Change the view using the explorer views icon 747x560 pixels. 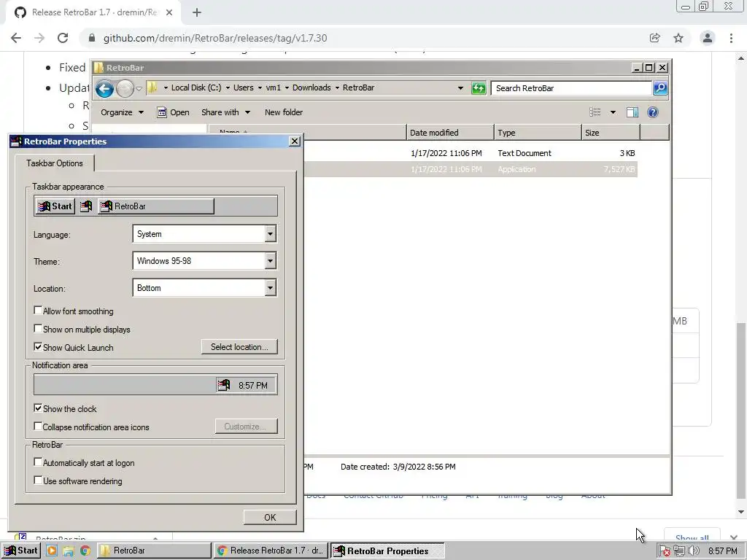click(595, 112)
